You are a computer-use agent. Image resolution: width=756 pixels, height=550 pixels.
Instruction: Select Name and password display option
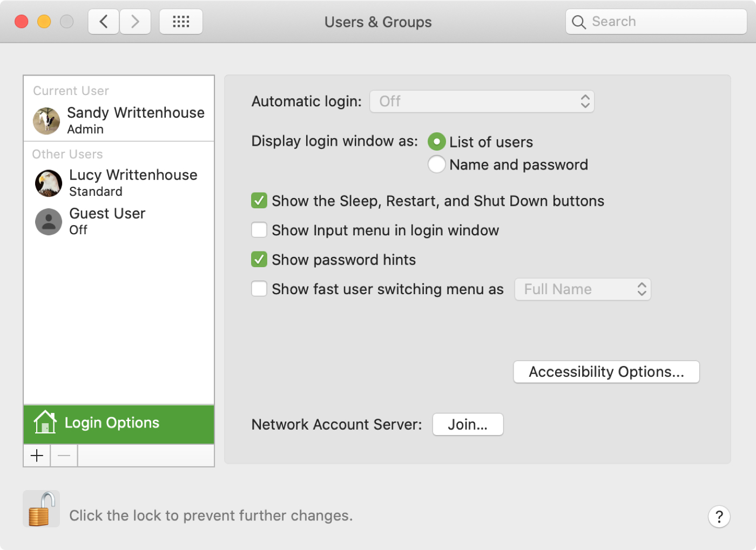pos(437,164)
